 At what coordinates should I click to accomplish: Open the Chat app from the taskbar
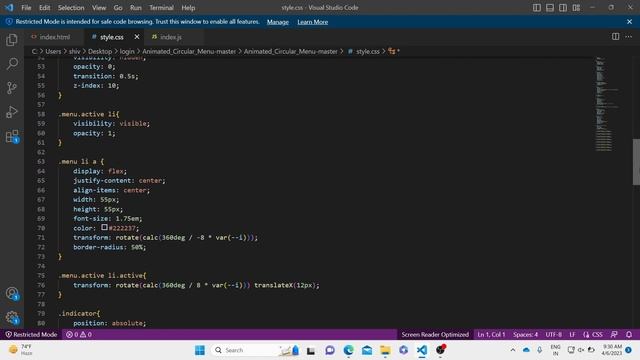pos(330,350)
